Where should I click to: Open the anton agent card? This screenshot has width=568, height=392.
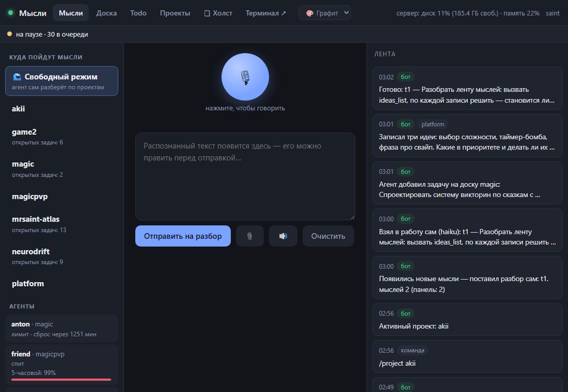pos(61,329)
